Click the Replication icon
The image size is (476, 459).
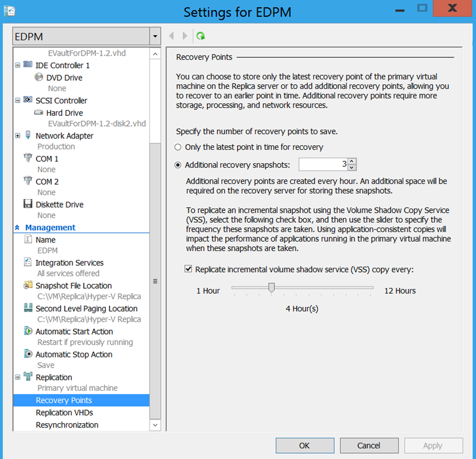pyautogui.click(x=28, y=377)
